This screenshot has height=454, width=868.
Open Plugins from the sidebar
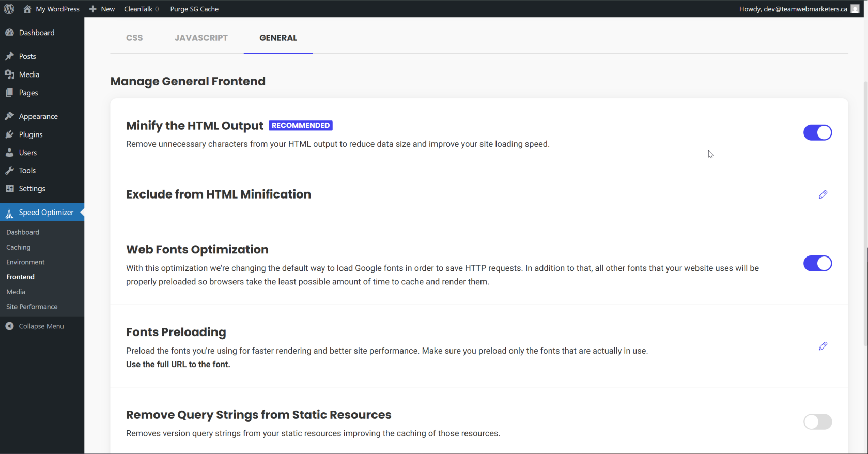tap(30, 134)
